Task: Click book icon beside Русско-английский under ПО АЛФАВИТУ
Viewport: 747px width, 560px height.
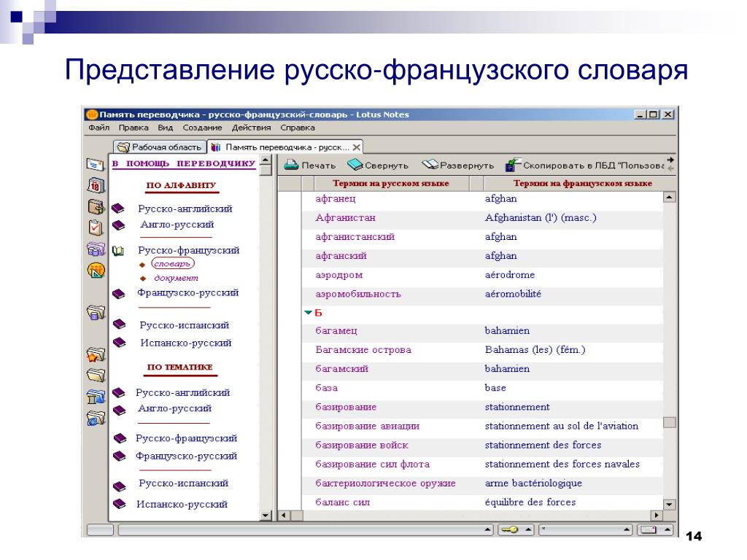Action: click(118, 209)
